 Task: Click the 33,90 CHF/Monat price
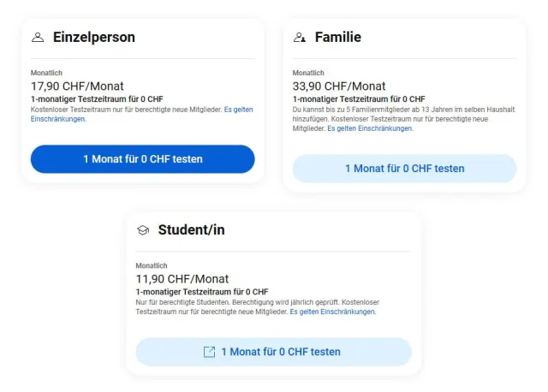[x=339, y=86]
